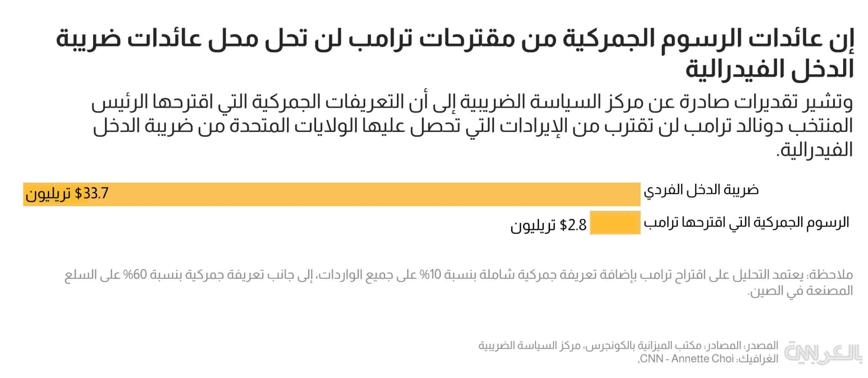
Task: Select the $33.7 trillion value label
Action: coord(67,194)
